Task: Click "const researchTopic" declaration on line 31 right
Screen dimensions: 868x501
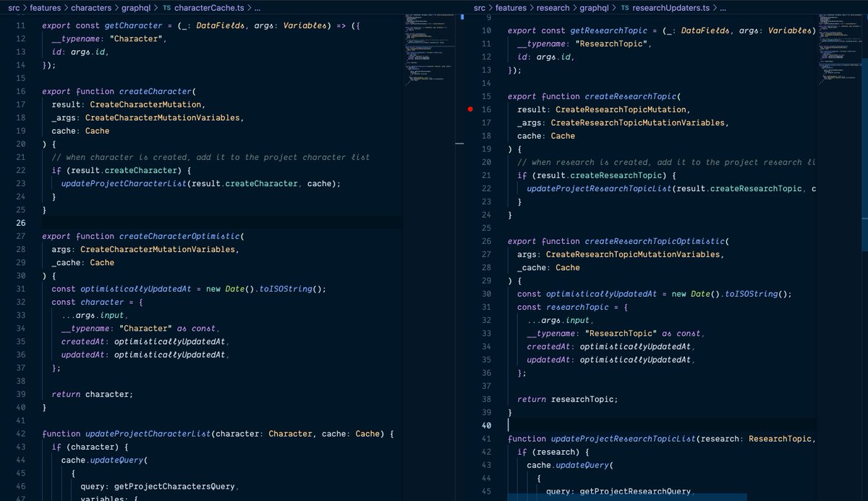Action: point(563,307)
